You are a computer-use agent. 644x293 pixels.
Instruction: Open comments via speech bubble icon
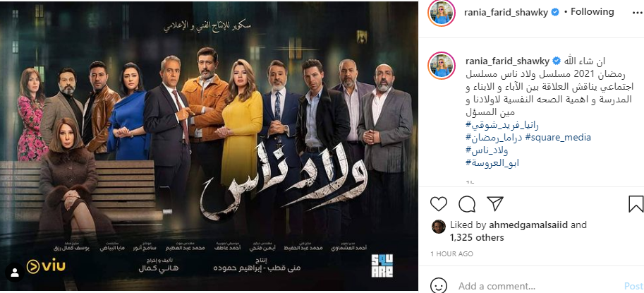pyautogui.click(x=467, y=204)
